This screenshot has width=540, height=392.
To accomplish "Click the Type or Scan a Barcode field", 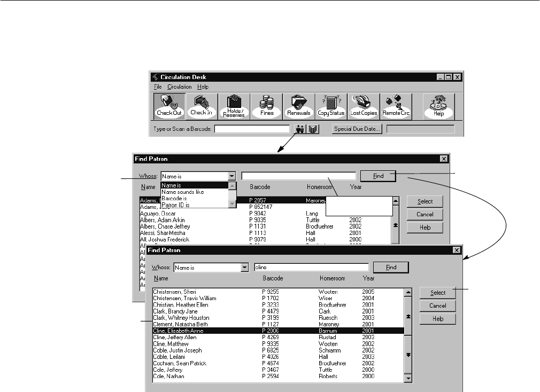I will click(252, 129).
